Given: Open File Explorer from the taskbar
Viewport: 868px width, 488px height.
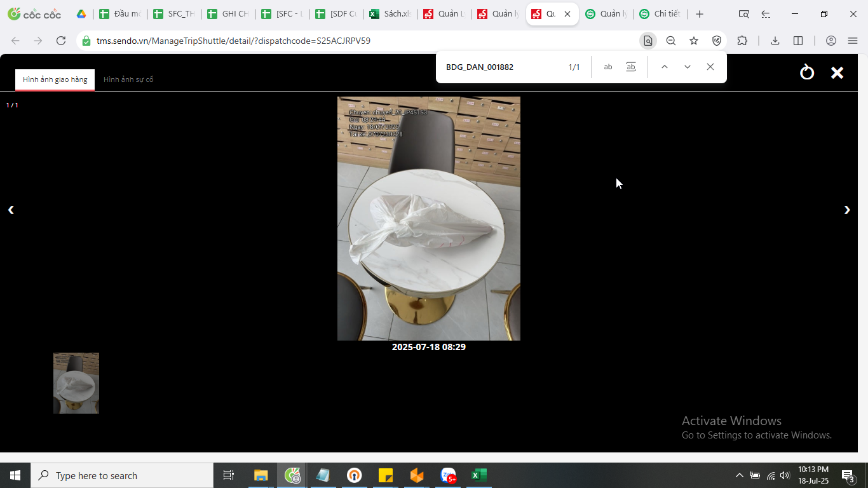Looking at the screenshot, I should [x=261, y=475].
